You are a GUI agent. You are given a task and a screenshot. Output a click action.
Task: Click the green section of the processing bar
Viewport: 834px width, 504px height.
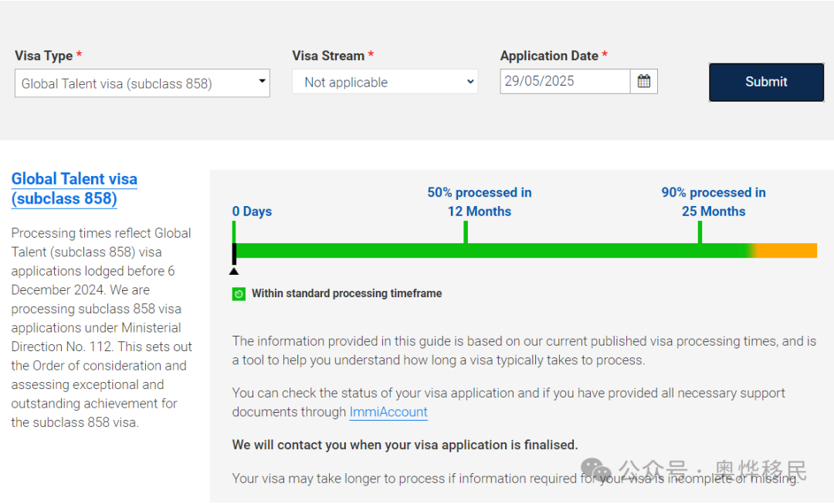[494, 251]
